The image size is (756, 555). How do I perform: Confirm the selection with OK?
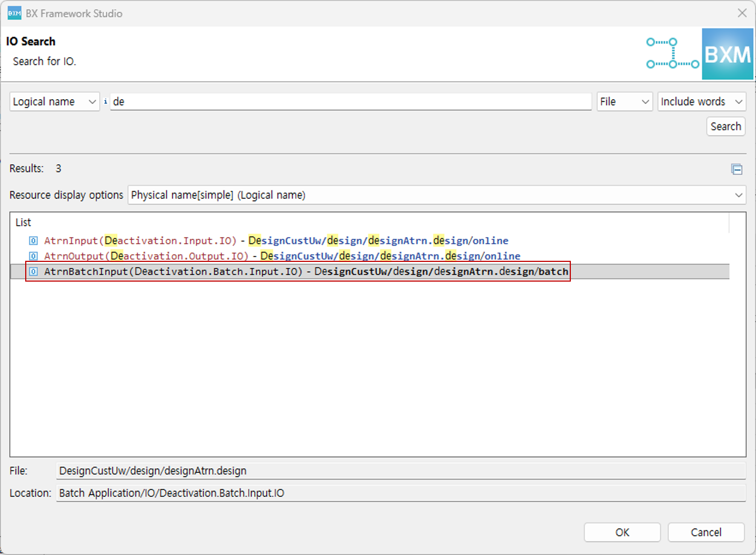point(622,532)
